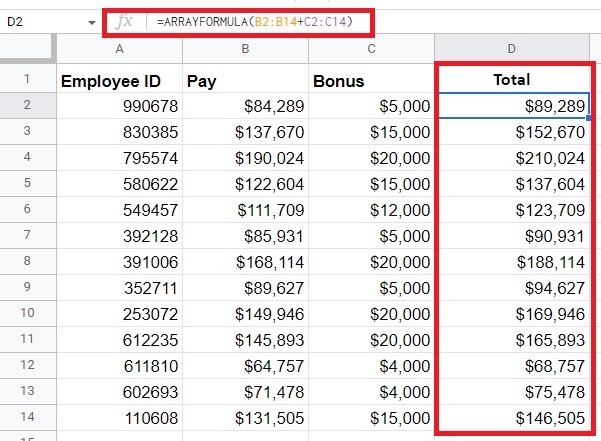Click the Pay header cell
This screenshot has height=441, width=601.
click(x=245, y=79)
